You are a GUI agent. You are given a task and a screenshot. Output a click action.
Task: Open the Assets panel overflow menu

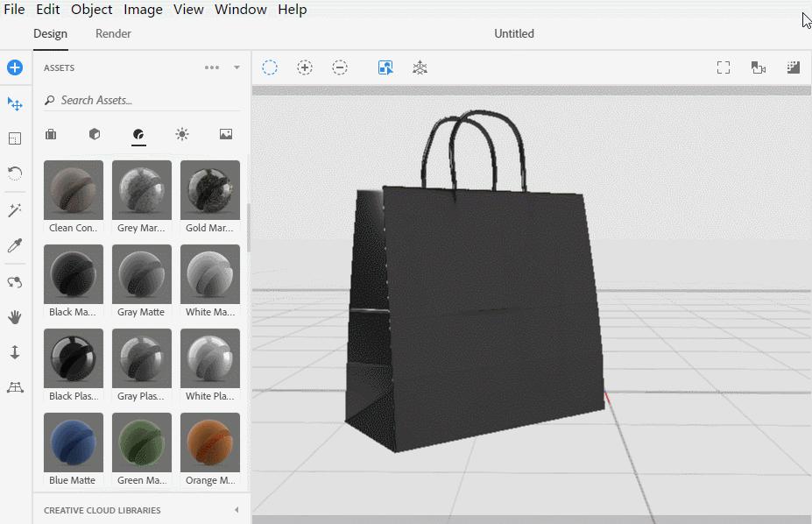[x=211, y=67]
